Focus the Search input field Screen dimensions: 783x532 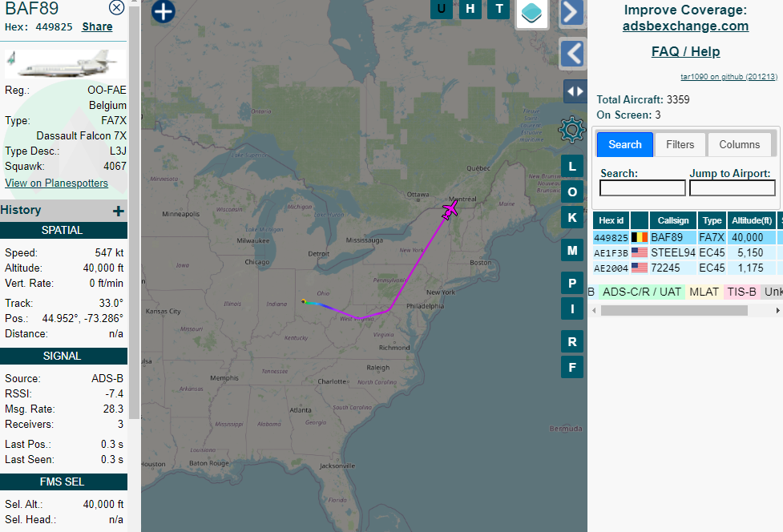643,188
